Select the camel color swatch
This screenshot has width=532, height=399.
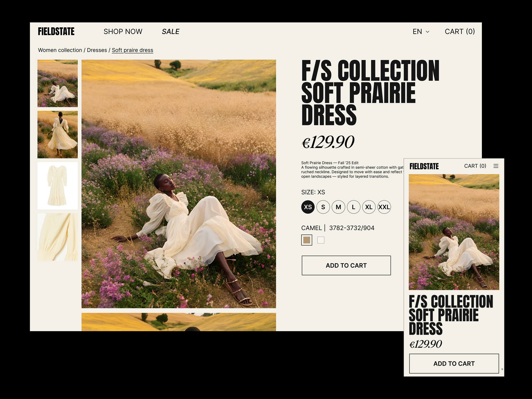[307, 240]
